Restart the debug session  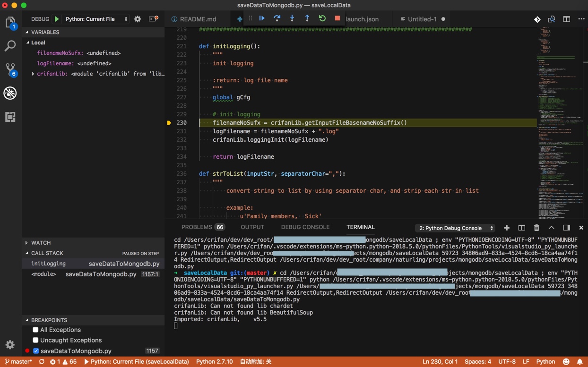coord(322,18)
